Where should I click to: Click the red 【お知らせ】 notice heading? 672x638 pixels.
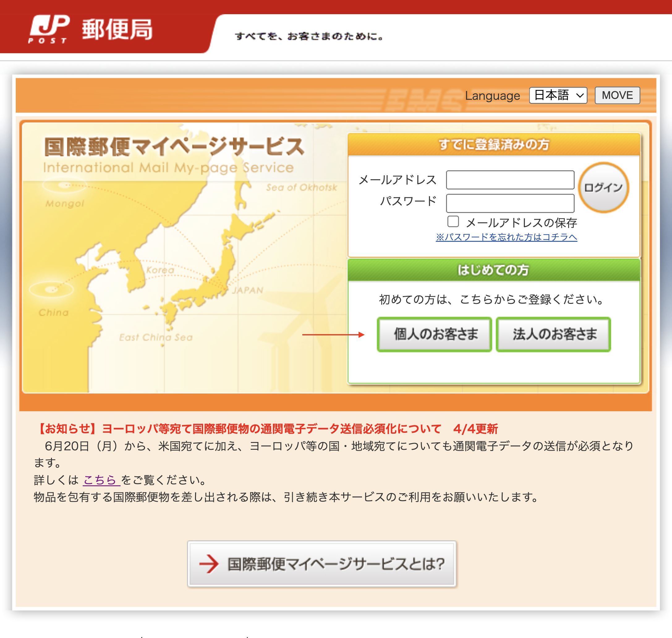[x=266, y=429]
